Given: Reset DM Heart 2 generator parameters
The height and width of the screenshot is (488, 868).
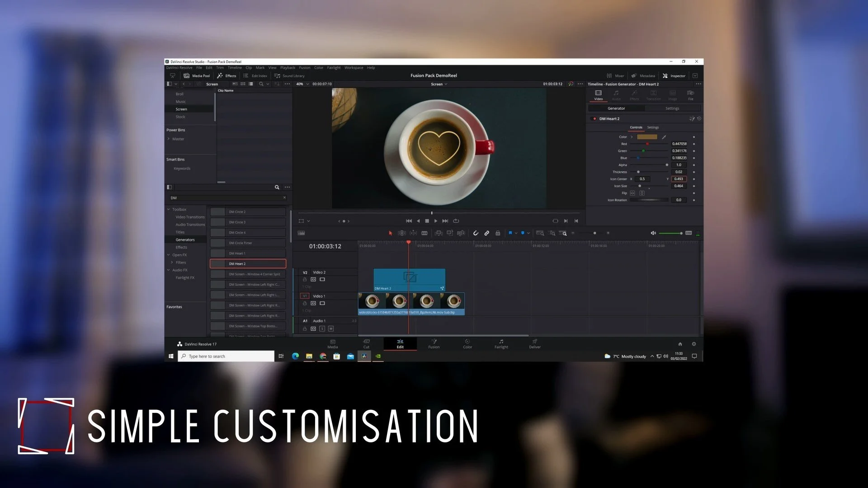Looking at the screenshot, I should pos(699,119).
